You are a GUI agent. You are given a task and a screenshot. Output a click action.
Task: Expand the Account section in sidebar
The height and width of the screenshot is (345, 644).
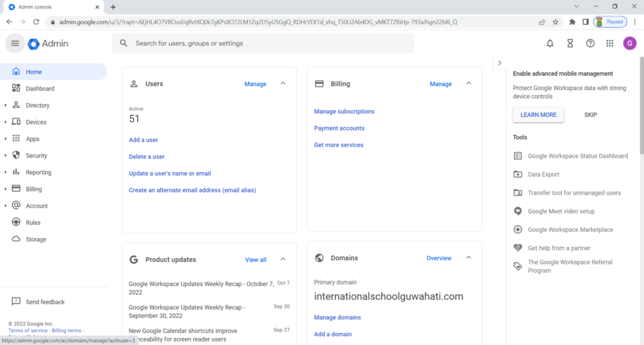5,206
